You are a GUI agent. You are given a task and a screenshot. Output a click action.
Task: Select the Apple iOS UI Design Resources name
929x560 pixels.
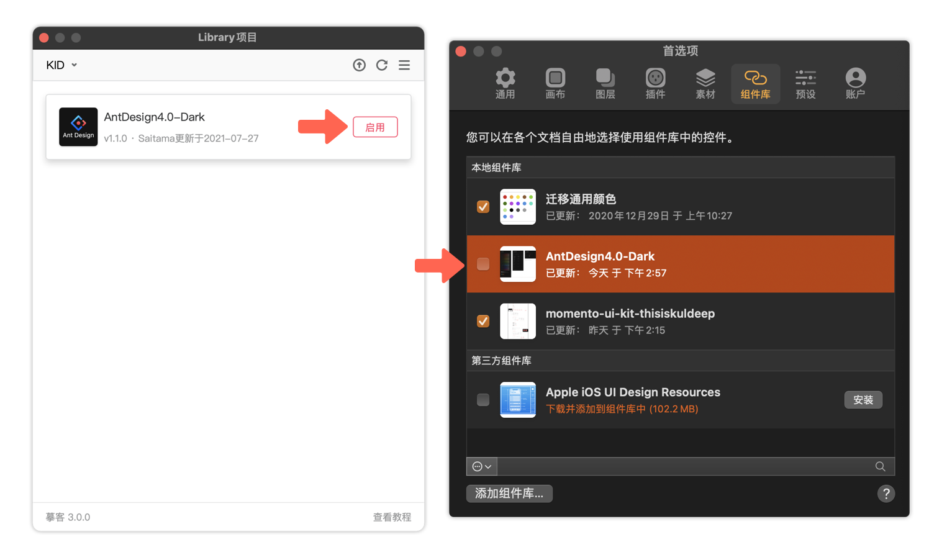pyautogui.click(x=633, y=392)
